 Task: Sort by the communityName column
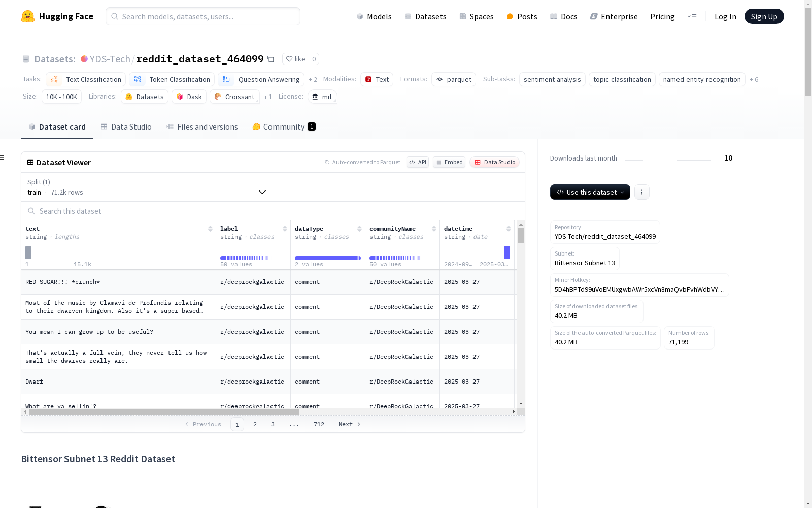tap(434, 229)
